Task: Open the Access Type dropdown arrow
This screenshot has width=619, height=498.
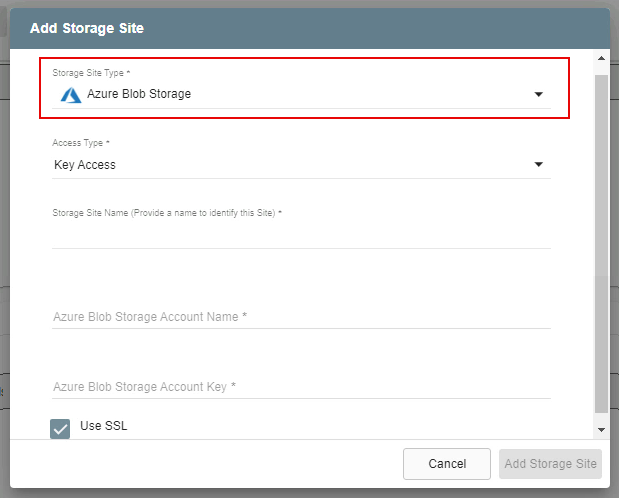Action: 538,165
